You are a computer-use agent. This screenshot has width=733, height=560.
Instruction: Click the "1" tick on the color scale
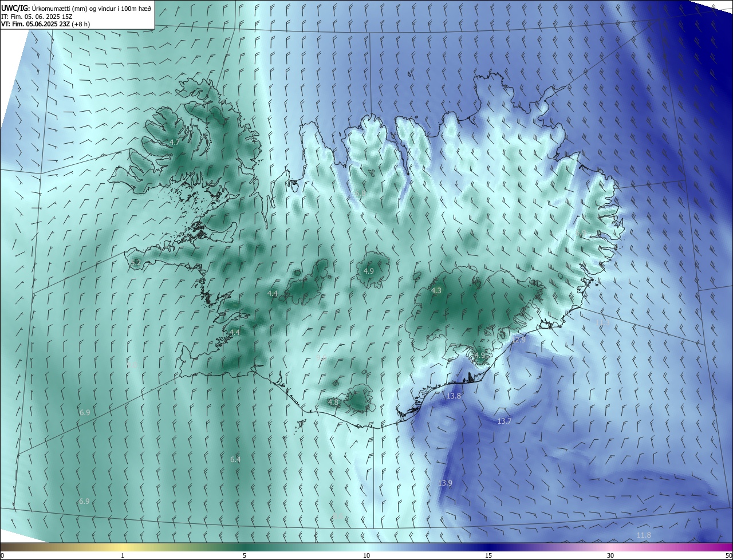click(123, 555)
